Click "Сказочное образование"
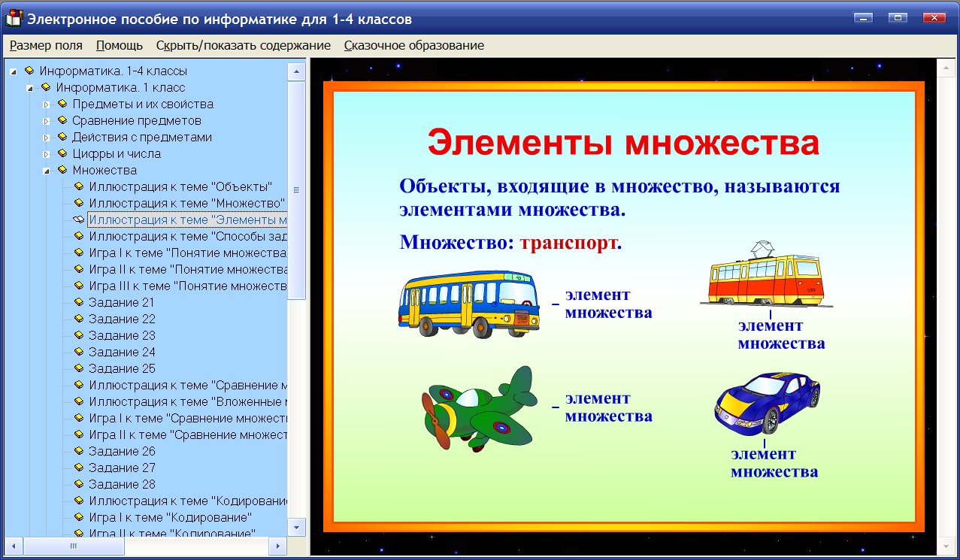The image size is (960, 560). (410, 45)
